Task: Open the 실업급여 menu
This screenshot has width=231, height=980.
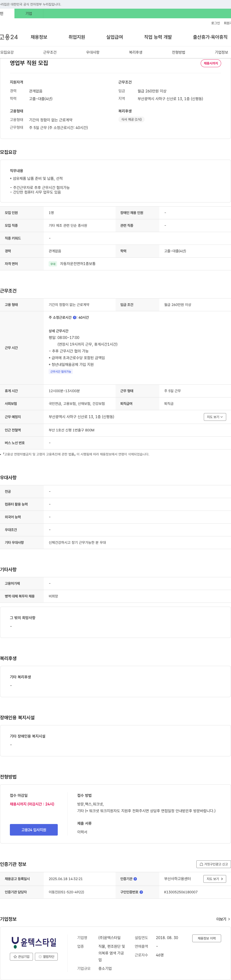Action: click(x=115, y=37)
